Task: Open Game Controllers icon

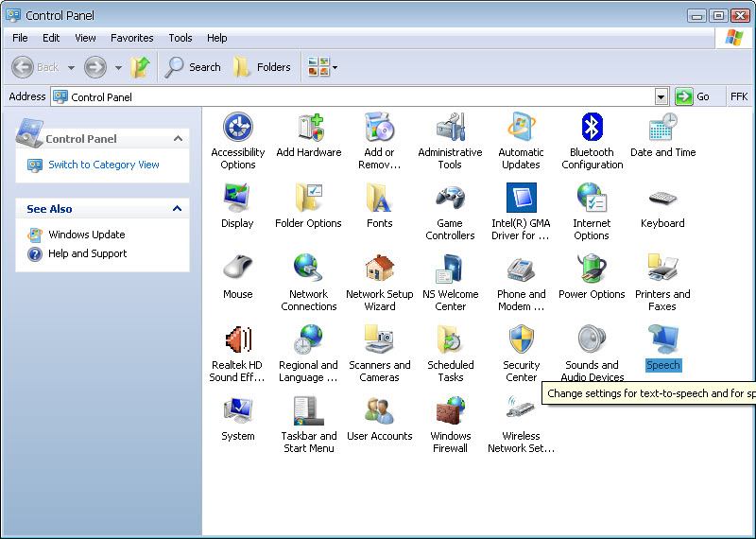Action: pos(451,198)
